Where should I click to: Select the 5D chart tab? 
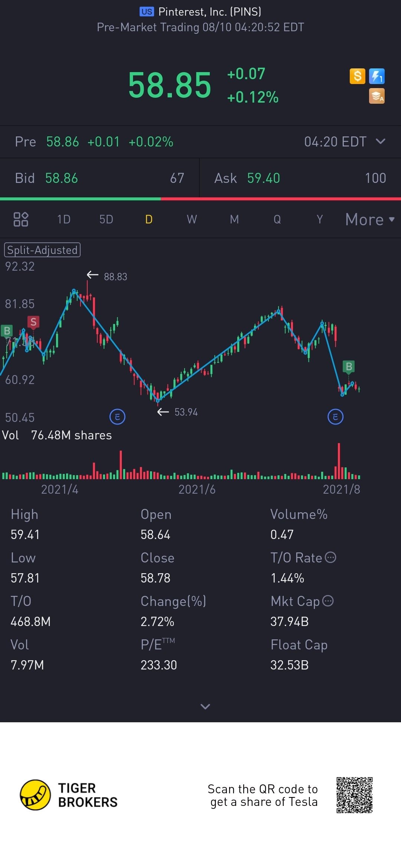pyautogui.click(x=106, y=219)
